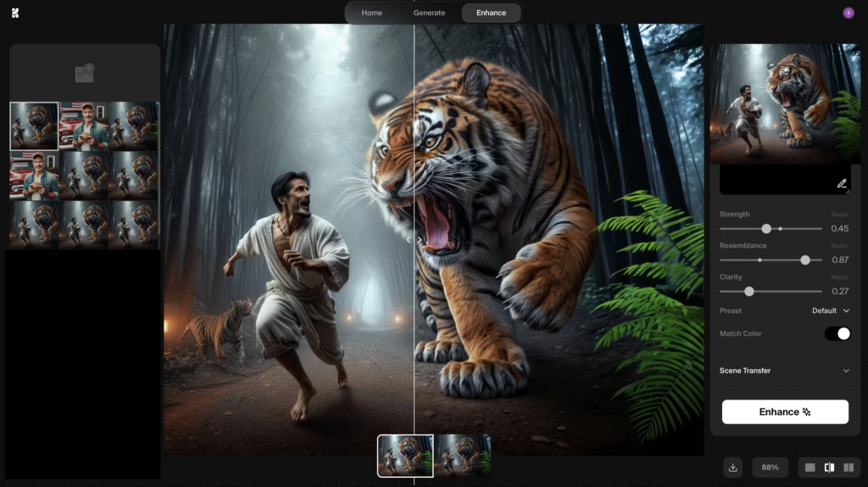
Task: Click the Krea logo icon
Action: 15,13
